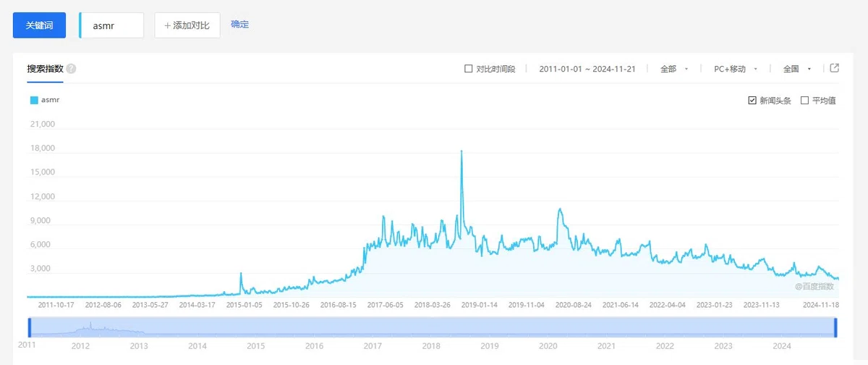
Task: Open the 全部 device type dropdown
Action: point(673,69)
